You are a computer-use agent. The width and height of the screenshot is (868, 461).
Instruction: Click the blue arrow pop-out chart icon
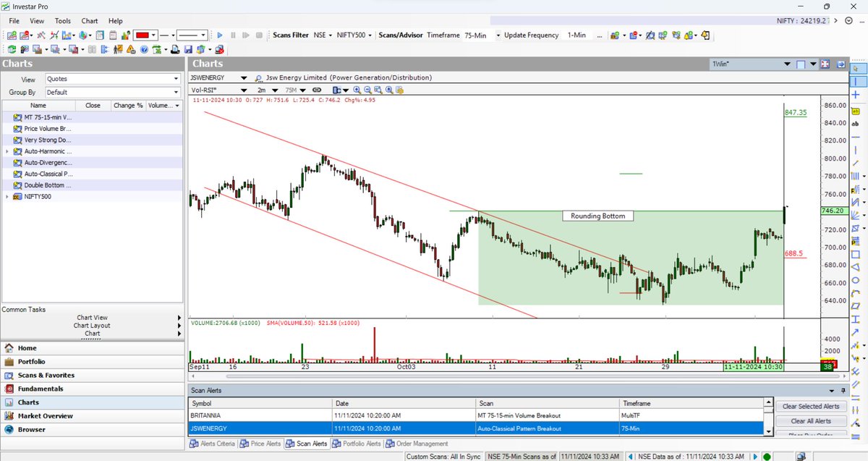[x=841, y=64]
